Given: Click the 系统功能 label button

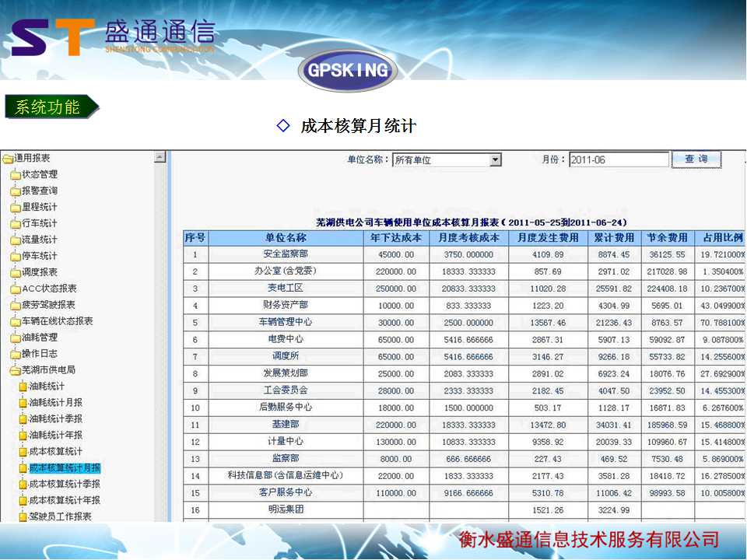Looking at the screenshot, I should pos(49,107).
